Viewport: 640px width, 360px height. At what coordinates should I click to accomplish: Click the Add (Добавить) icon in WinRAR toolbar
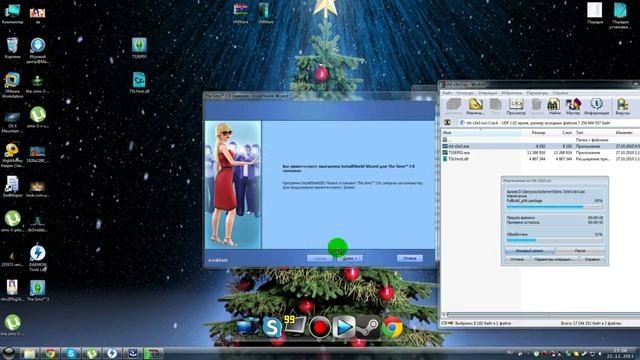tap(453, 105)
